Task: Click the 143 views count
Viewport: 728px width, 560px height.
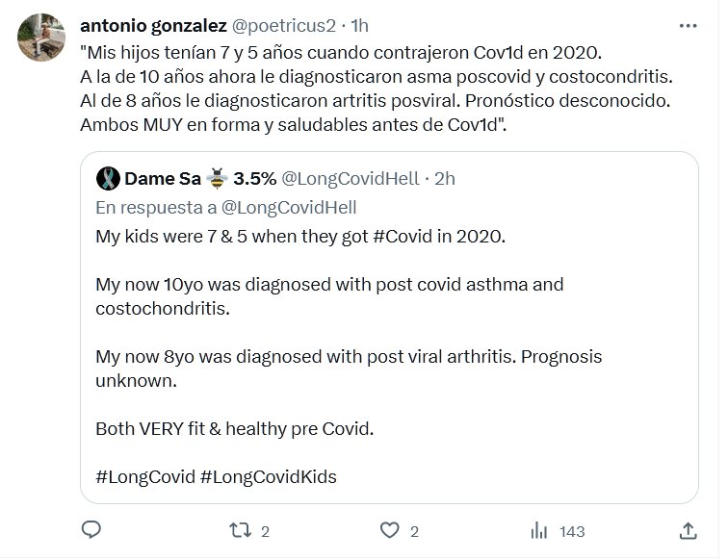Action: coord(572,531)
